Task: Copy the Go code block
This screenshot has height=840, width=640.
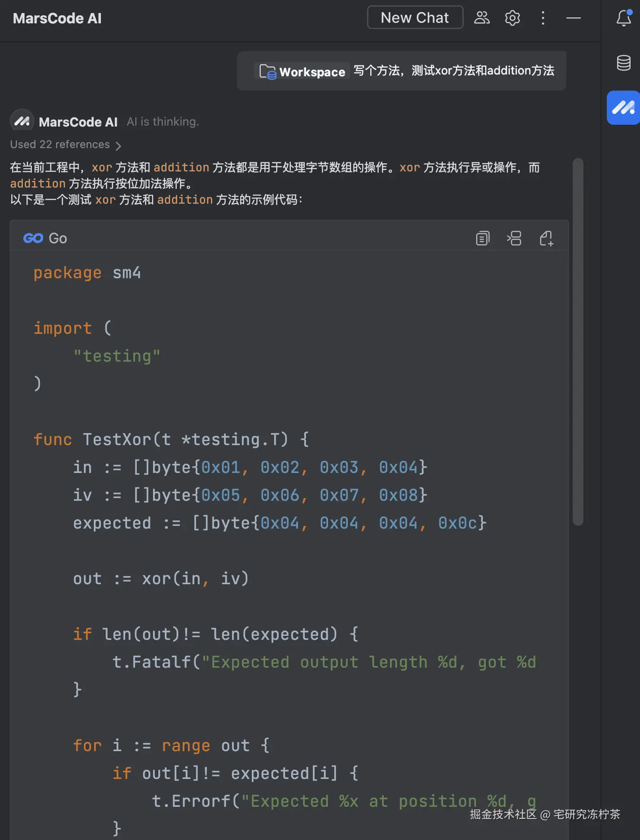Action: [482, 238]
